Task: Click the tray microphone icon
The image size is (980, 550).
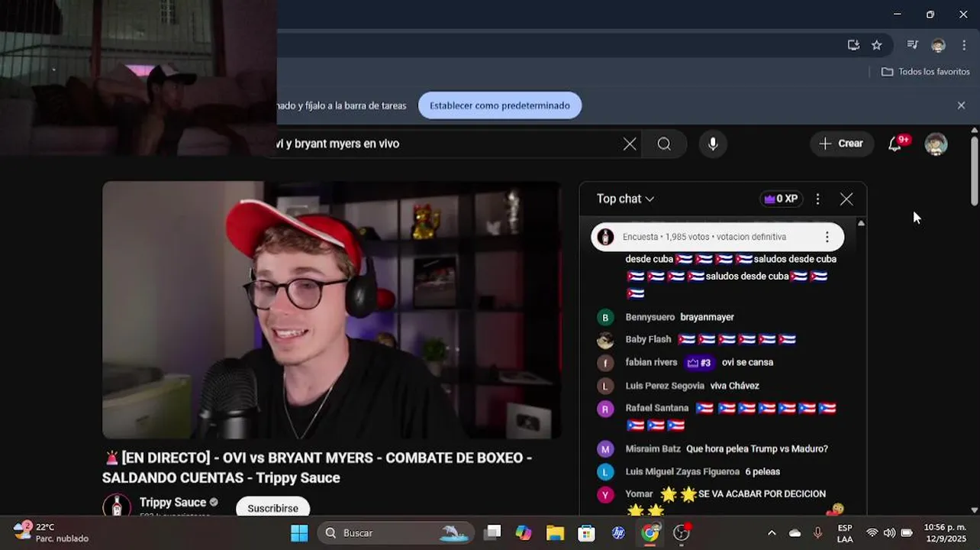Action: click(817, 532)
